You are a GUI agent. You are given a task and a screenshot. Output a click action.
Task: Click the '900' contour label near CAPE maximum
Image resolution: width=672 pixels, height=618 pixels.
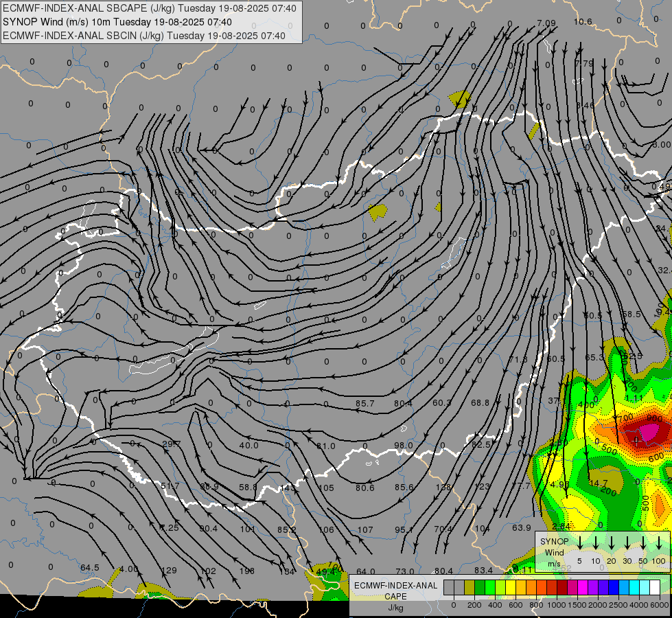[x=654, y=417]
